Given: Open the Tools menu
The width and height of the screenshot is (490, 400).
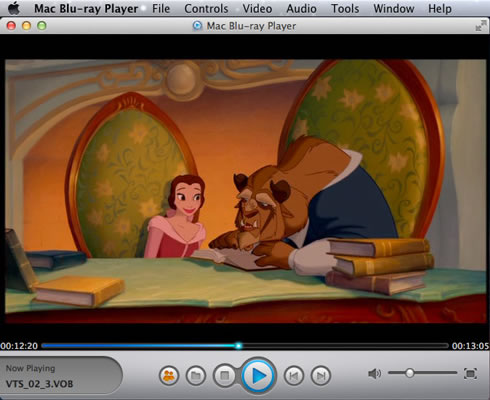Looking at the screenshot, I should [345, 8].
